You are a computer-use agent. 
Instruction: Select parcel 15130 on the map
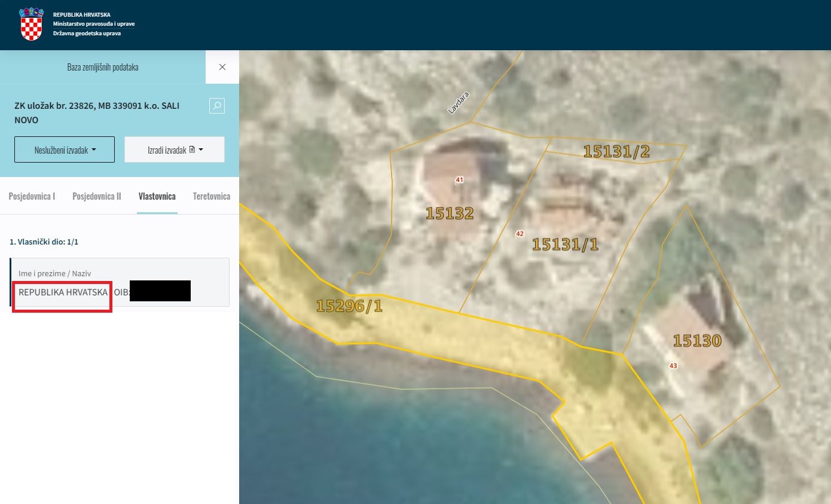click(696, 341)
